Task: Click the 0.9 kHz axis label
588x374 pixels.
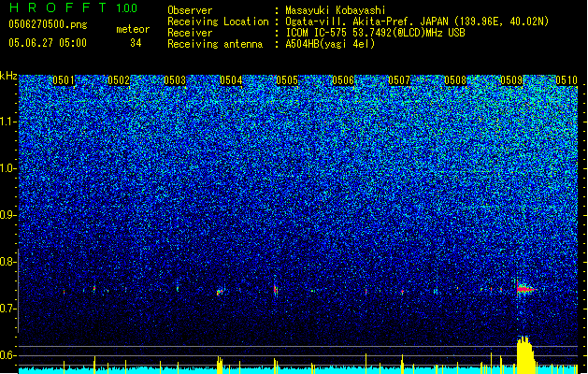Action: coord(7,215)
